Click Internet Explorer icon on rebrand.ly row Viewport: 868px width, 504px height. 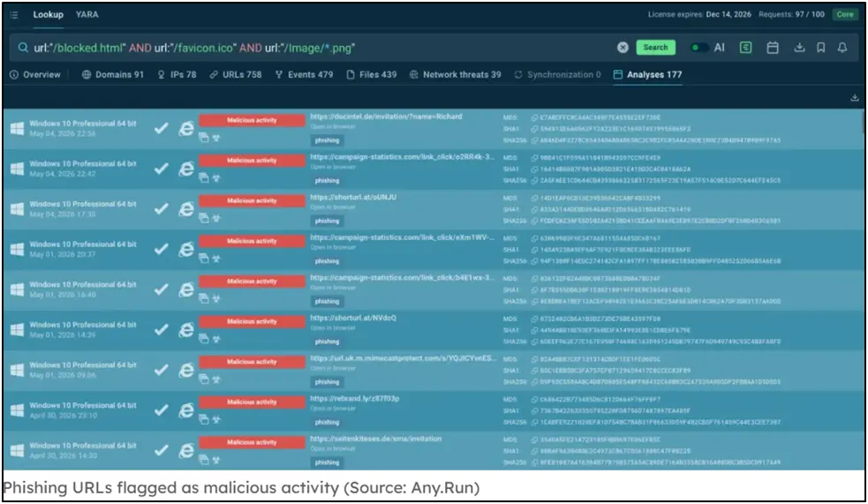tap(186, 410)
